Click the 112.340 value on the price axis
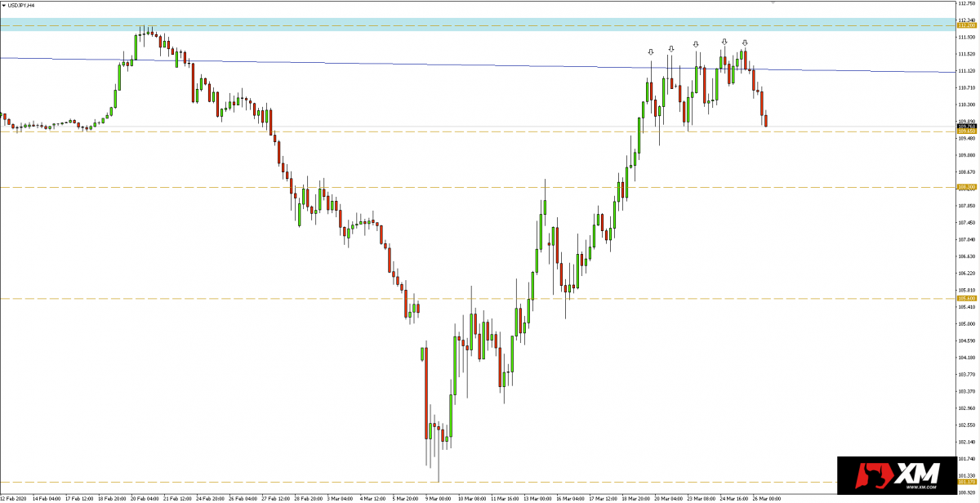Image resolution: width=980 pixels, height=503 pixels. [968, 20]
